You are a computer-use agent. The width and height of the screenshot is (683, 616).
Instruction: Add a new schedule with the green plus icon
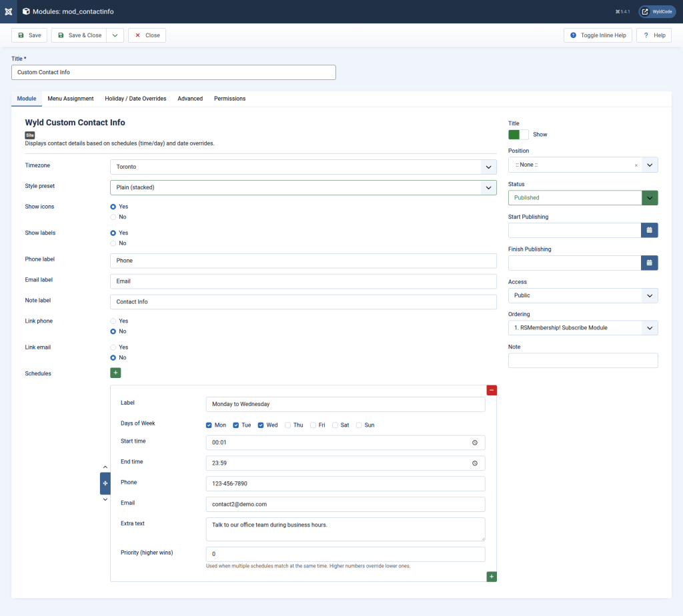115,373
